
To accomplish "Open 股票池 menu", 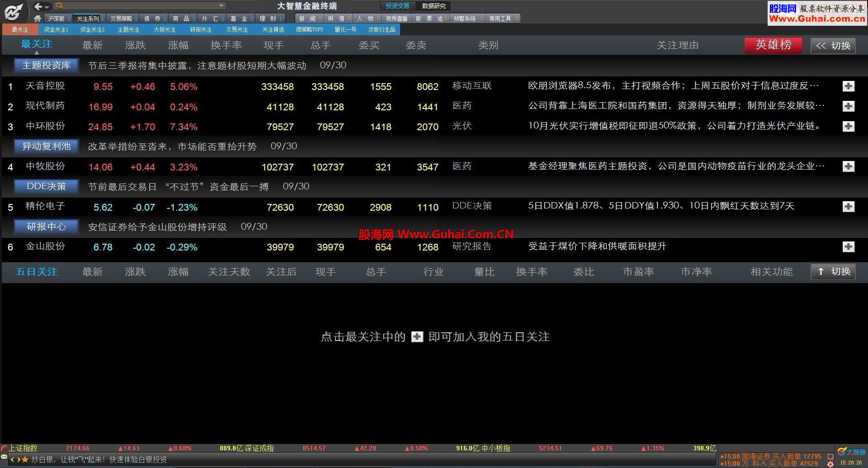I will point(429,19).
